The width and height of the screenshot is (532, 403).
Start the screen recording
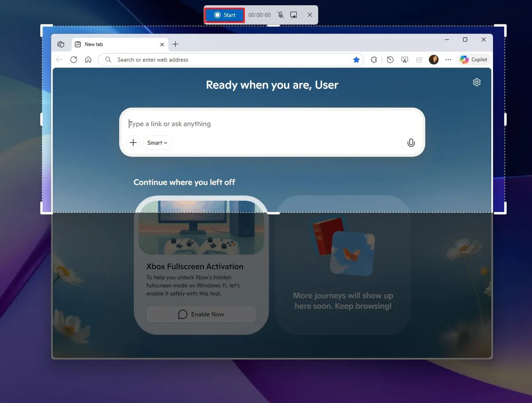click(x=224, y=15)
